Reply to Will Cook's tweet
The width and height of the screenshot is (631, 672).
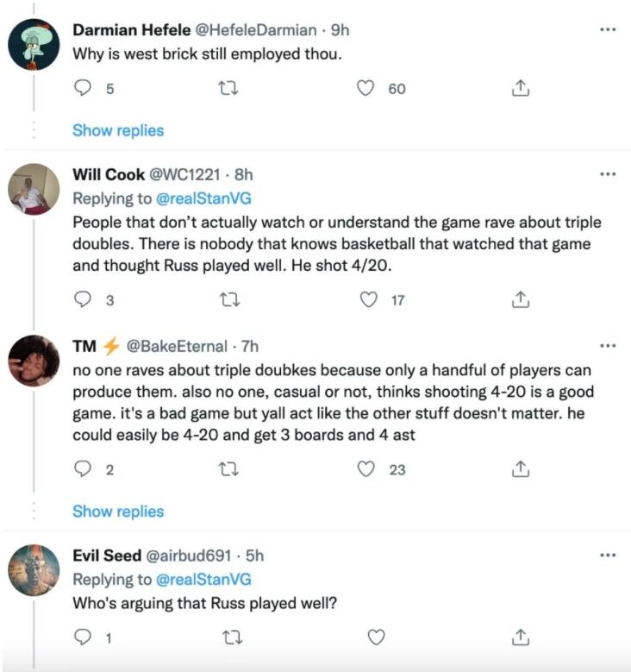click(84, 300)
